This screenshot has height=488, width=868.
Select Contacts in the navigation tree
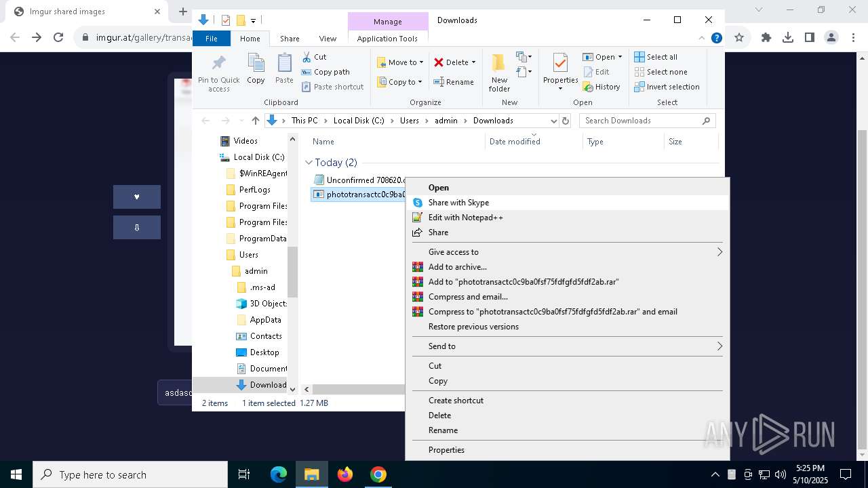pos(265,336)
